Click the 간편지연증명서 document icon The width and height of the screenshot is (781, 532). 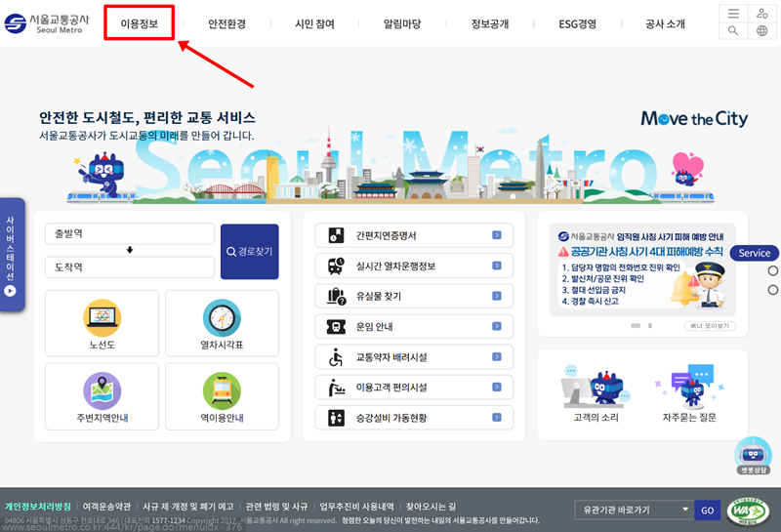pyautogui.click(x=336, y=235)
